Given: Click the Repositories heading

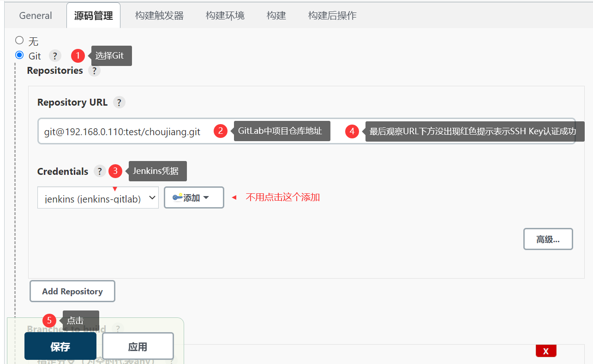Looking at the screenshot, I should [x=55, y=71].
